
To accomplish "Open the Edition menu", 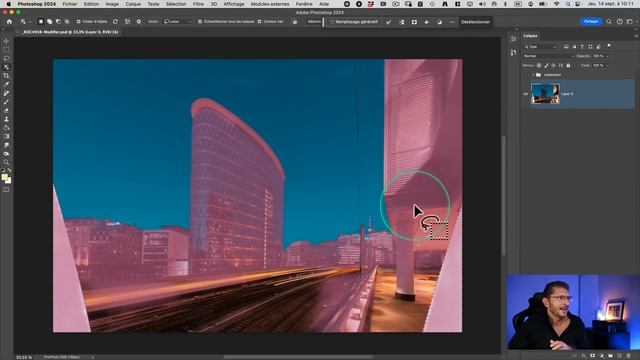I will tap(91, 4).
